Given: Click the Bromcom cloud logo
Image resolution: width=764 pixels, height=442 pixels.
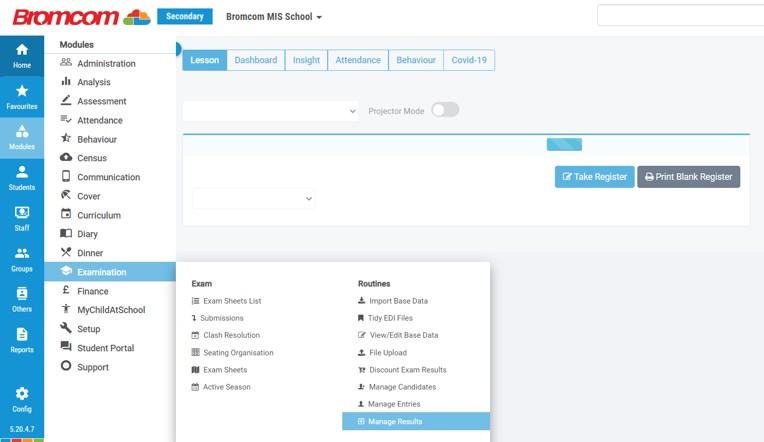Looking at the screenshot, I should click(136, 18).
